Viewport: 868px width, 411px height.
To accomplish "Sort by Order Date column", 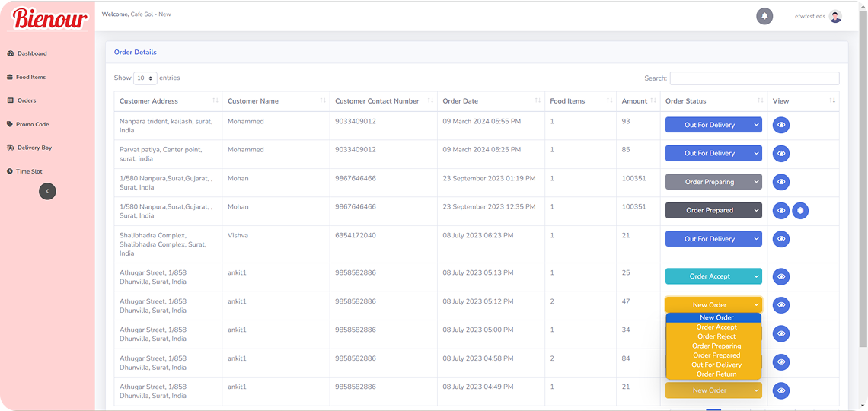I will (x=490, y=101).
